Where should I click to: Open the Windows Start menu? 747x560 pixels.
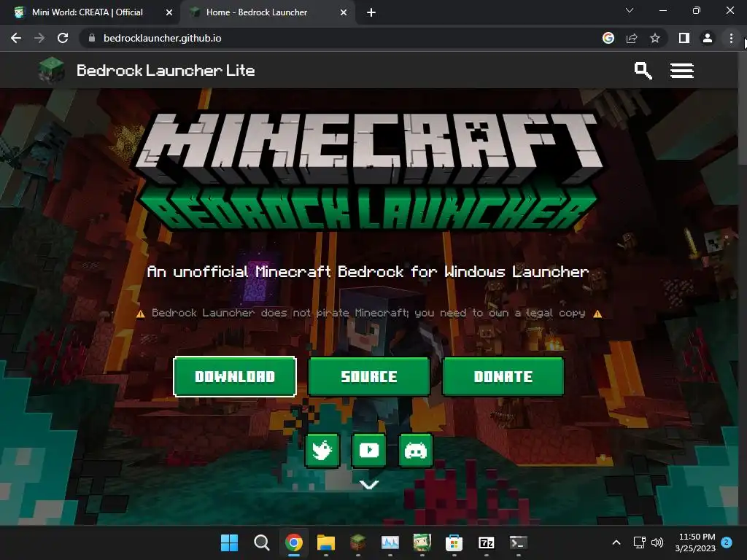229,542
